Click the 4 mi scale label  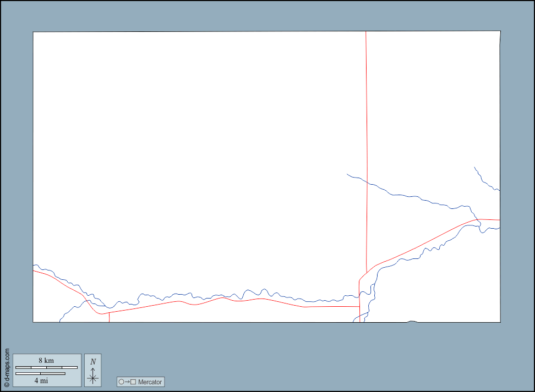tap(41, 381)
